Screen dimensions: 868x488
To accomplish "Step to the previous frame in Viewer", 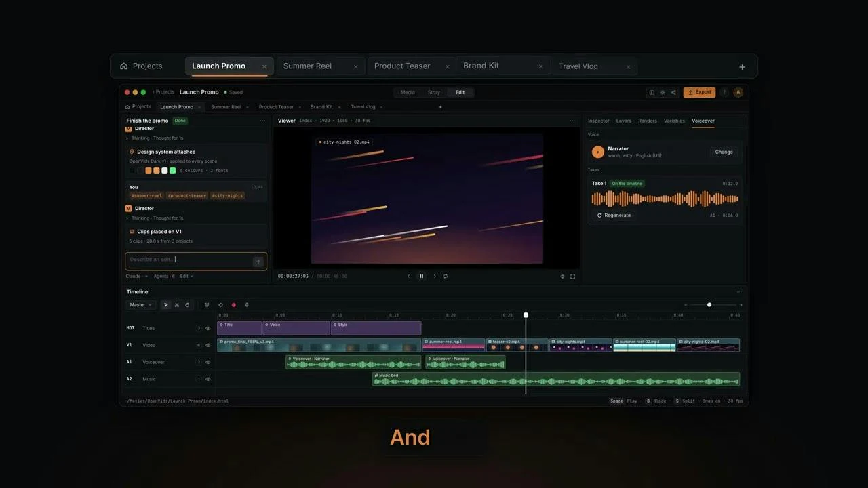I will pos(408,276).
